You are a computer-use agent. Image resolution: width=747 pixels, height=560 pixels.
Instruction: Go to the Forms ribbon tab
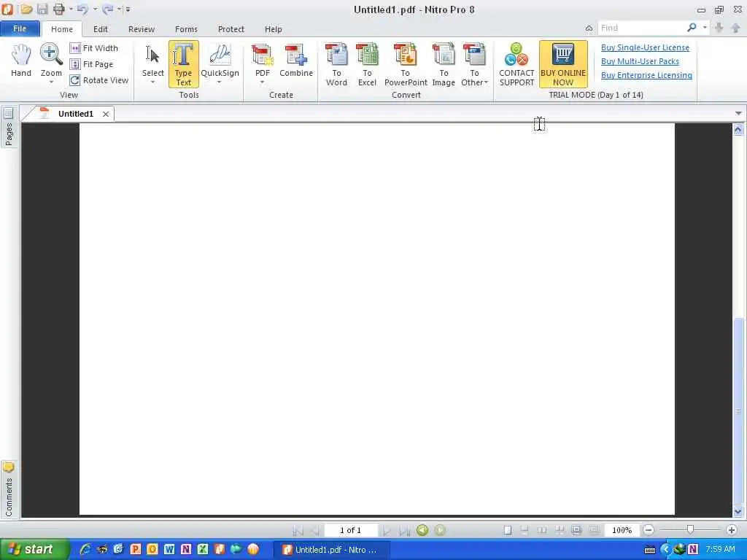point(186,29)
